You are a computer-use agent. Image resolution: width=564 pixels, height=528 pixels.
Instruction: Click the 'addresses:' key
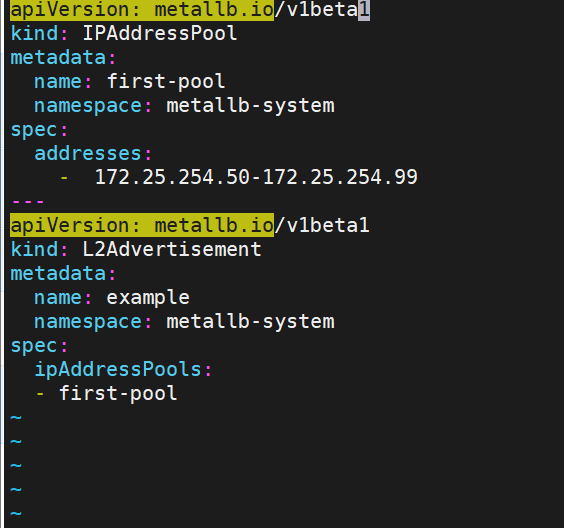point(93,154)
